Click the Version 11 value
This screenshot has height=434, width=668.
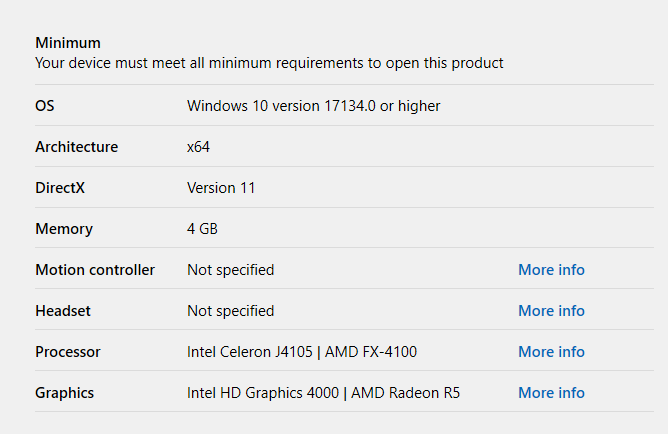(x=221, y=188)
